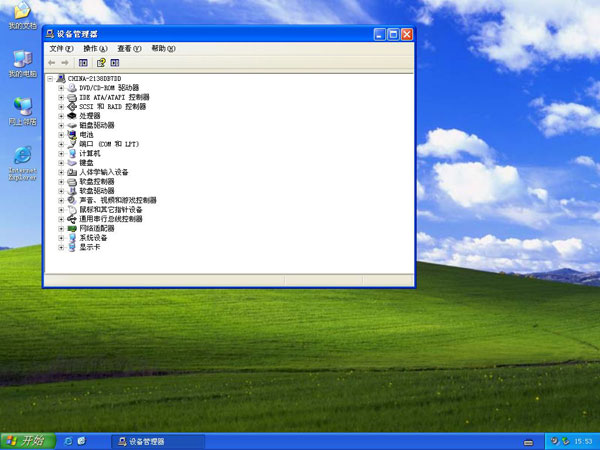The width and height of the screenshot is (600, 450).
Task: Click the 设备管理器 taskbar button
Action: coord(158,442)
